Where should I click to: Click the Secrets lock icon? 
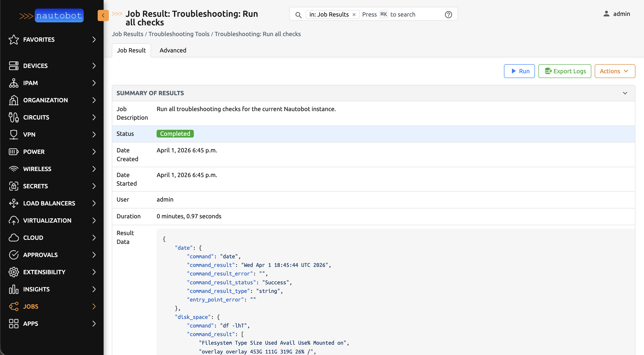tap(14, 186)
